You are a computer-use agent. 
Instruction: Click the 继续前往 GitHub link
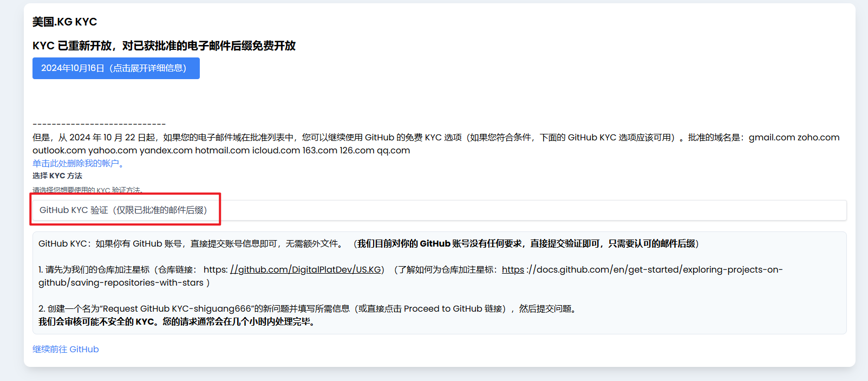(66, 350)
